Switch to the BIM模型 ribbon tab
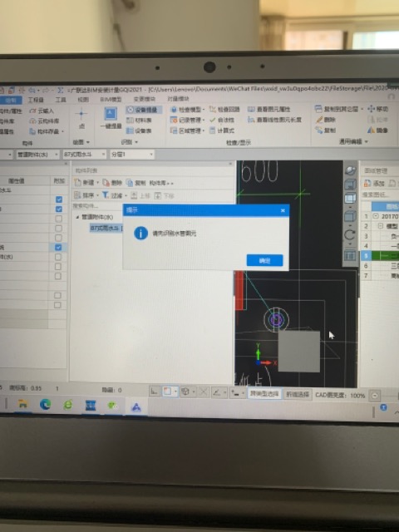This screenshot has height=532, width=399. point(111,100)
